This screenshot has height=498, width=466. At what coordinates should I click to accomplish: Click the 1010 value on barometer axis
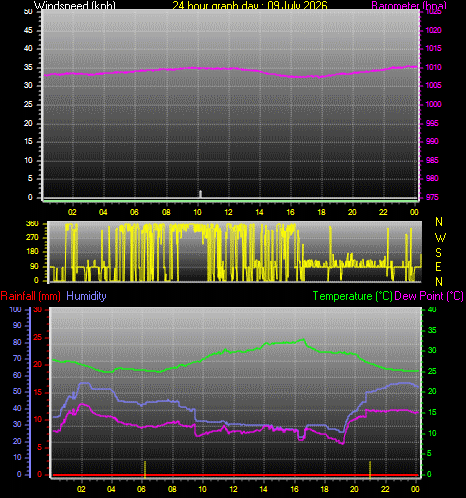click(x=433, y=67)
